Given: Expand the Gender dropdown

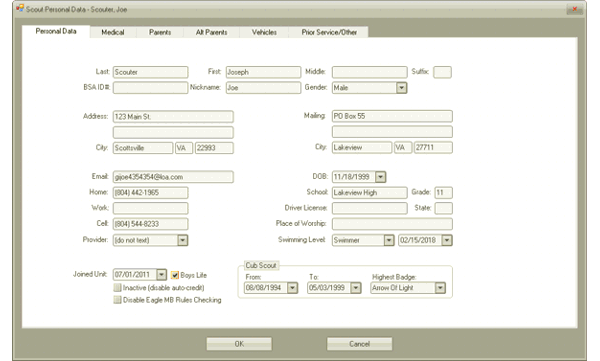Looking at the screenshot, I should (401, 88).
